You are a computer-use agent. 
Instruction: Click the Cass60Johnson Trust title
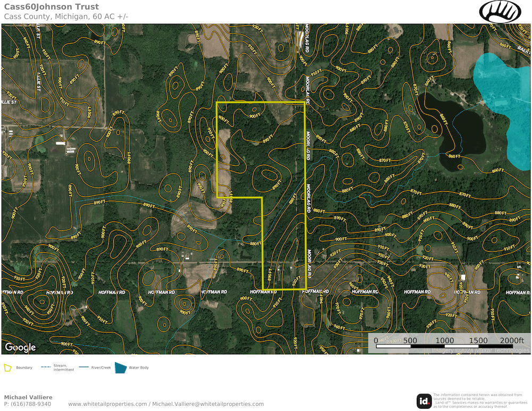51,7
